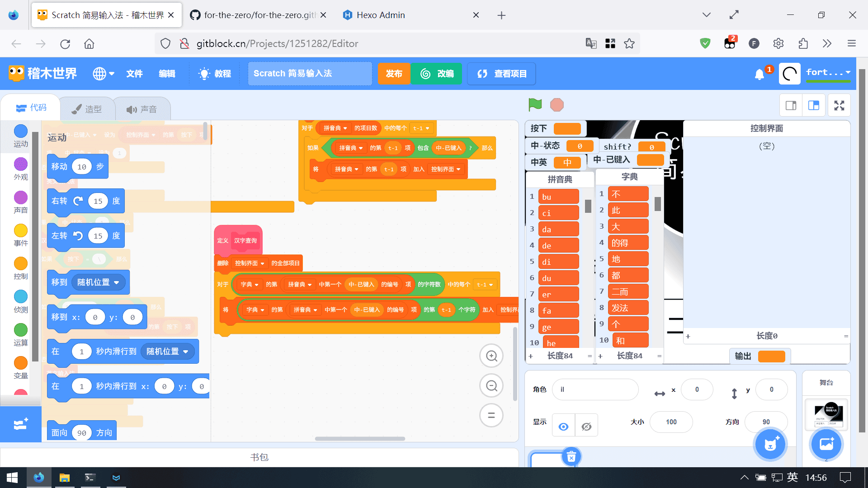Click the green flag to run
The image size is (868, 488).
click(535, 105)
